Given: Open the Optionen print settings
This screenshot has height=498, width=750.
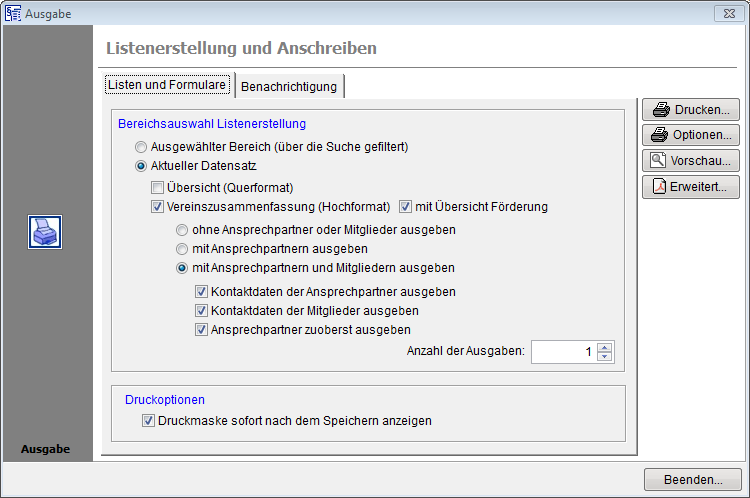Looking at the screenshot, I should pos(691,135).
